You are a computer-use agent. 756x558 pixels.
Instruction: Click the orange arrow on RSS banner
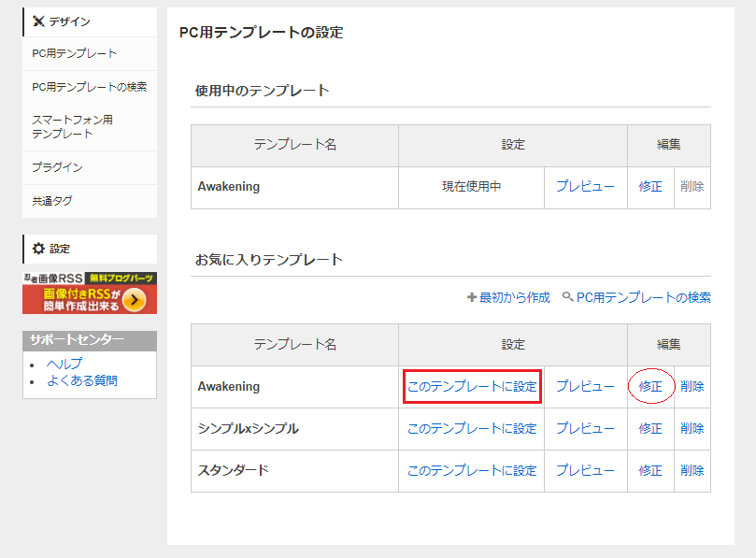135,299
